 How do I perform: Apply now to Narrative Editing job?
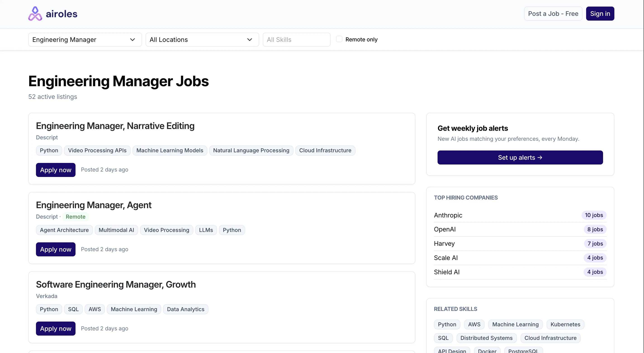click(55, 170)
